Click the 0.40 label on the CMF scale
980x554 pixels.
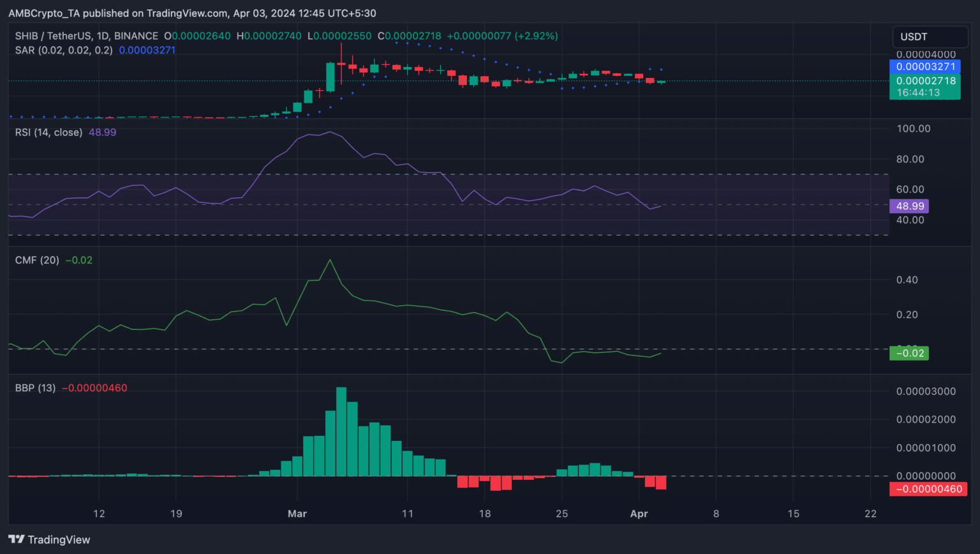907,280
